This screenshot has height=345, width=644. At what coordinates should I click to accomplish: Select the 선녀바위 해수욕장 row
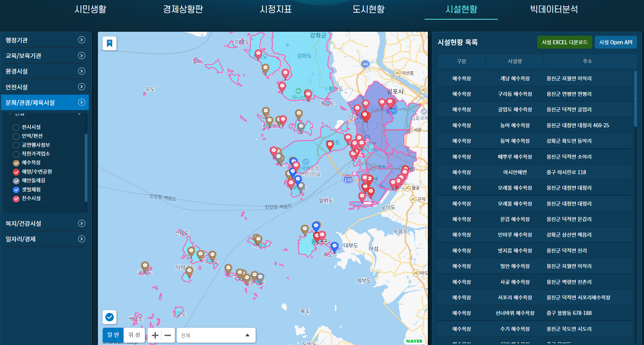click(534, 313)
